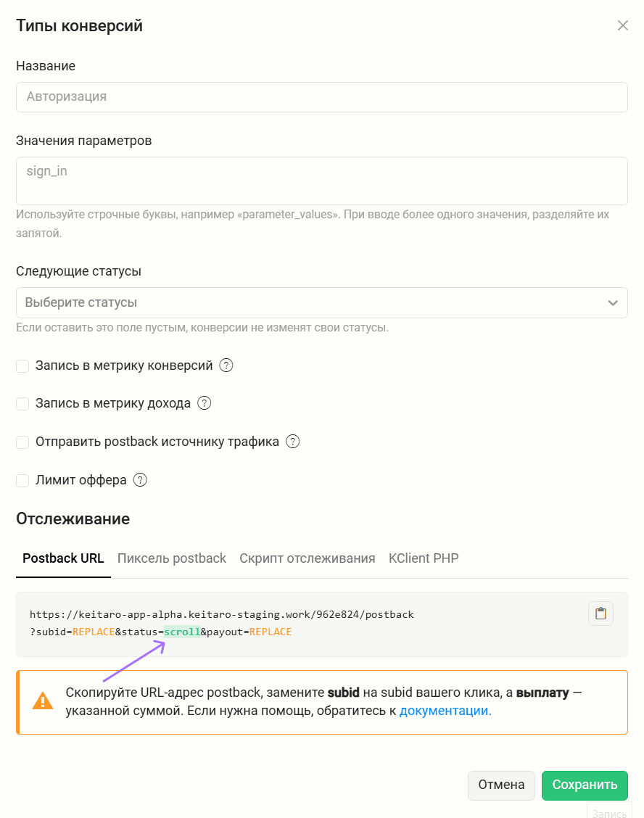This screenshot has width=644, height=818.
Task: Open help icon next to Лимит оффера
Action: tap(140, 480)
